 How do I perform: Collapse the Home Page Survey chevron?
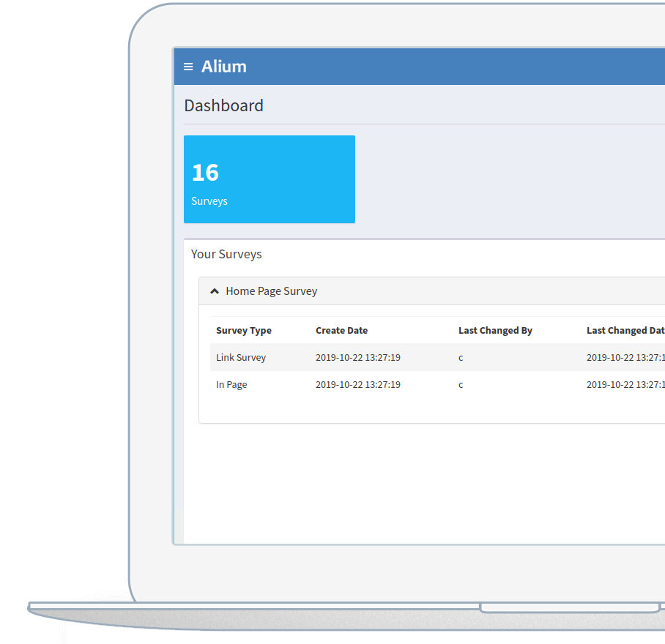pos(215,291)
